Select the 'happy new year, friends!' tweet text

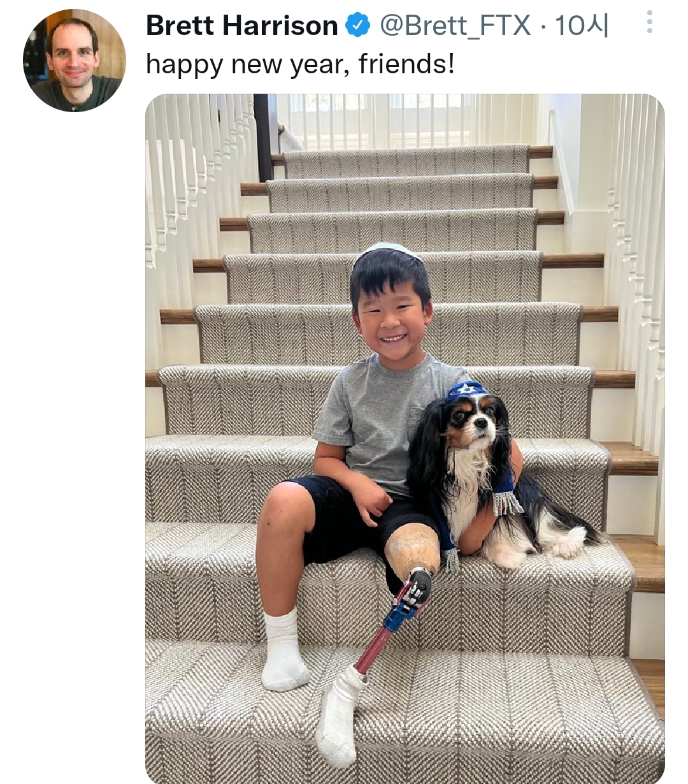[x=300, y=64]
